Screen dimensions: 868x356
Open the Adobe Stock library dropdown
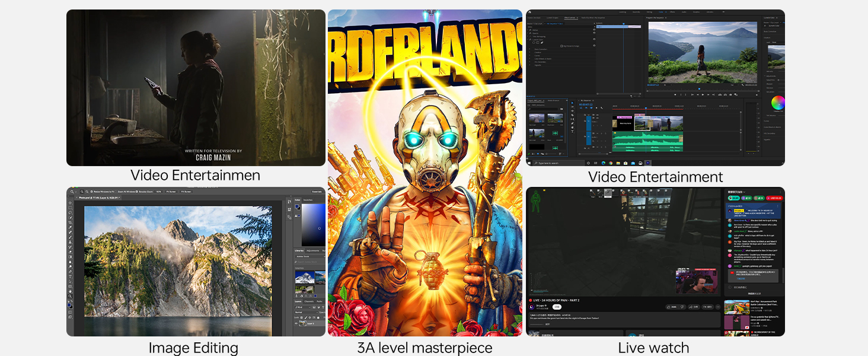(308, 256)
